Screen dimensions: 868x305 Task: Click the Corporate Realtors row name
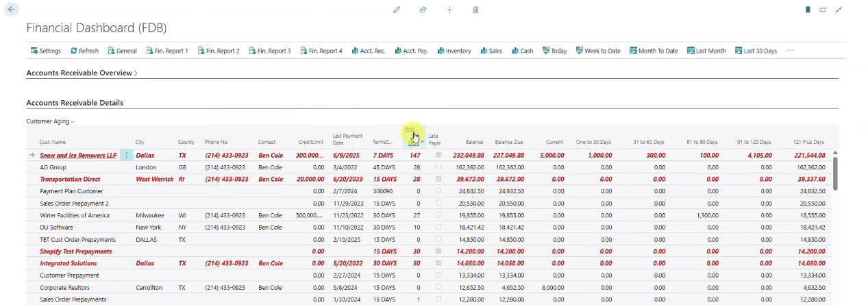tap(64, 287)
